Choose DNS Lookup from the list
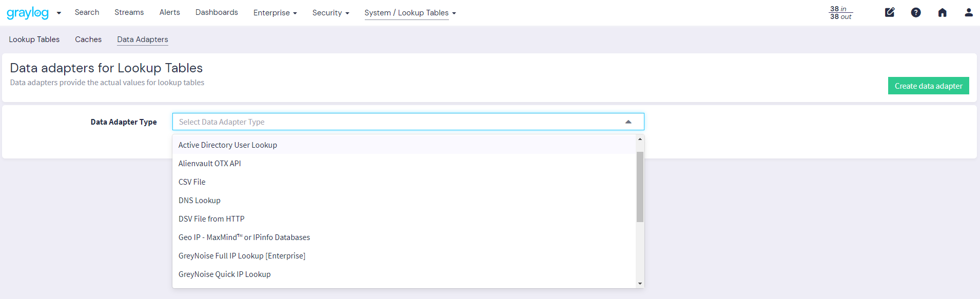This screenshot has width=980, height=299. pyautogui.click(x=200, y=201)
